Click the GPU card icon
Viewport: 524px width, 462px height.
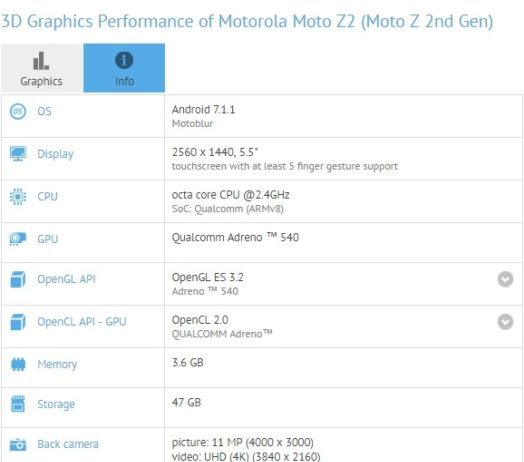point(18,239)
